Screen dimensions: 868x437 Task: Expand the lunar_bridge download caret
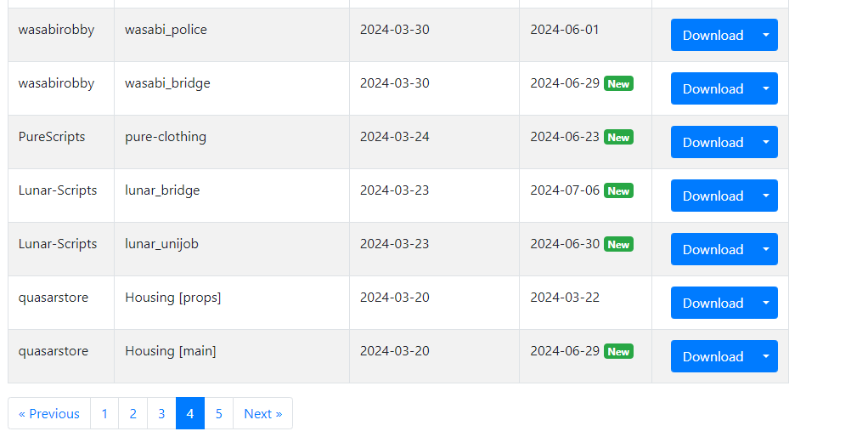click(x=766, y=196)
